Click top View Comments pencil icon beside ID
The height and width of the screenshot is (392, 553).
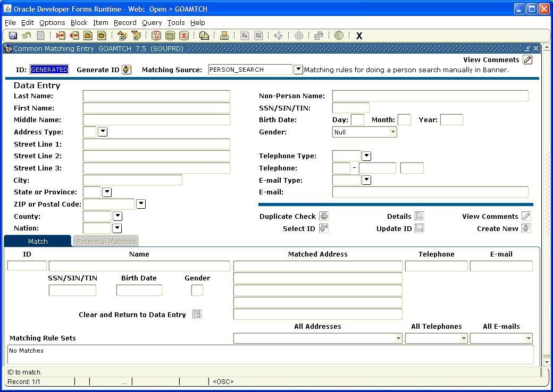[527, 59]
